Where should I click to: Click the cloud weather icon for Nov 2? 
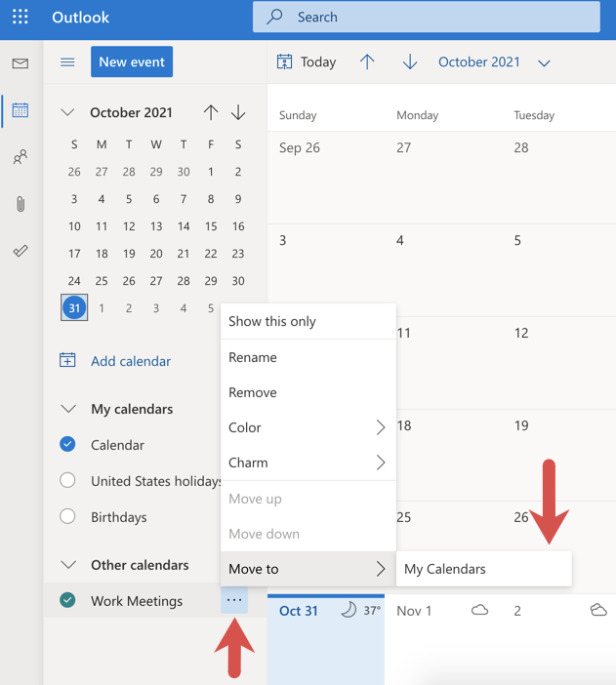[598, 610]
